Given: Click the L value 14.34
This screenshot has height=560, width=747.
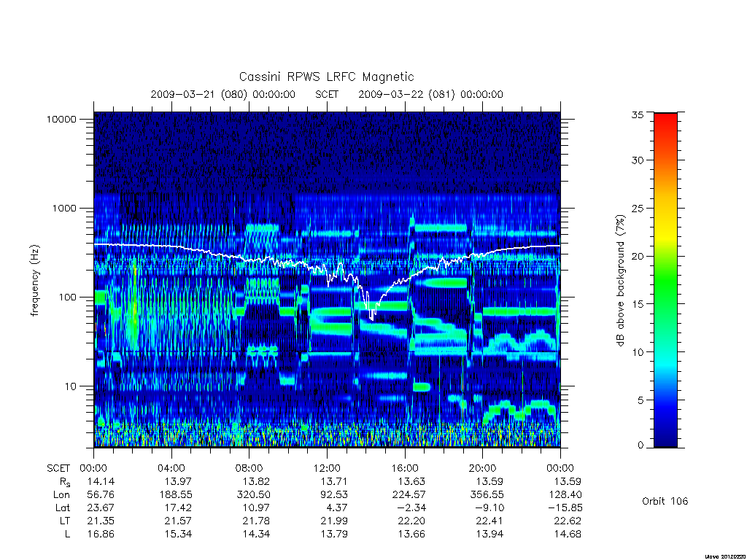Looking at the screenshot, I should [x=256, y=534].
